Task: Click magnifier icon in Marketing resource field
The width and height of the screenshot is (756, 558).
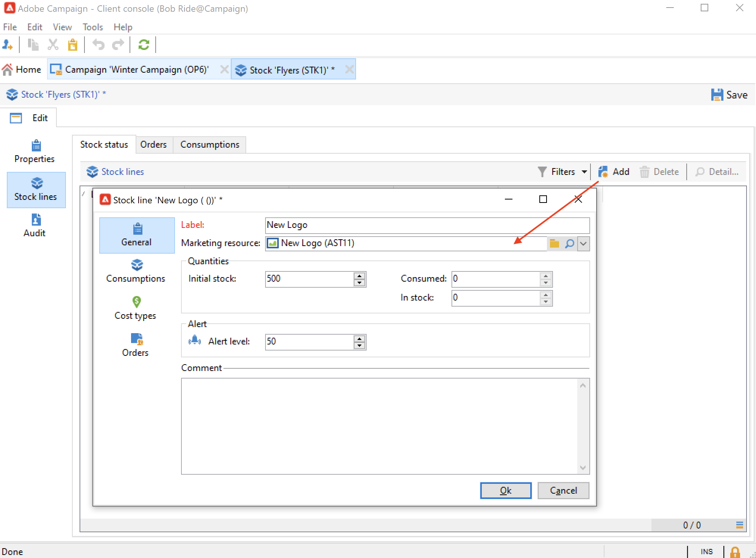Action: pyautogui.click(x=569, y=243)
